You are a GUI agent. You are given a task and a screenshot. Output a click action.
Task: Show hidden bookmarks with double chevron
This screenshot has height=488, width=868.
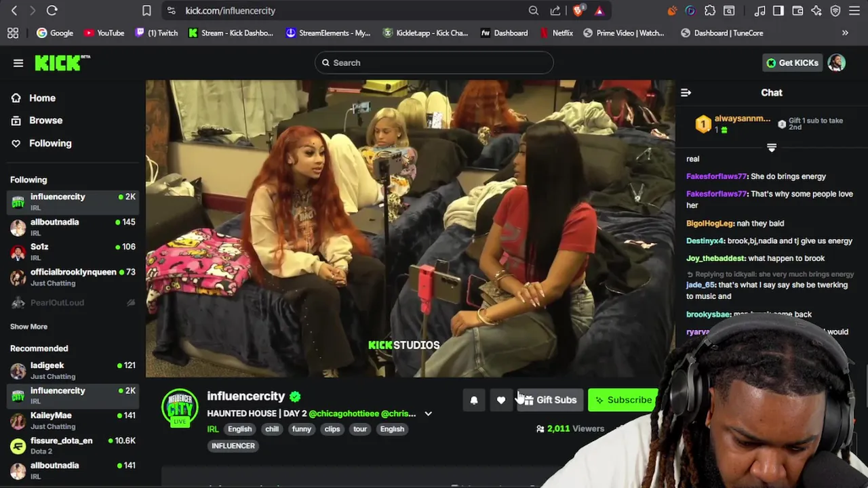click(845, 33)
